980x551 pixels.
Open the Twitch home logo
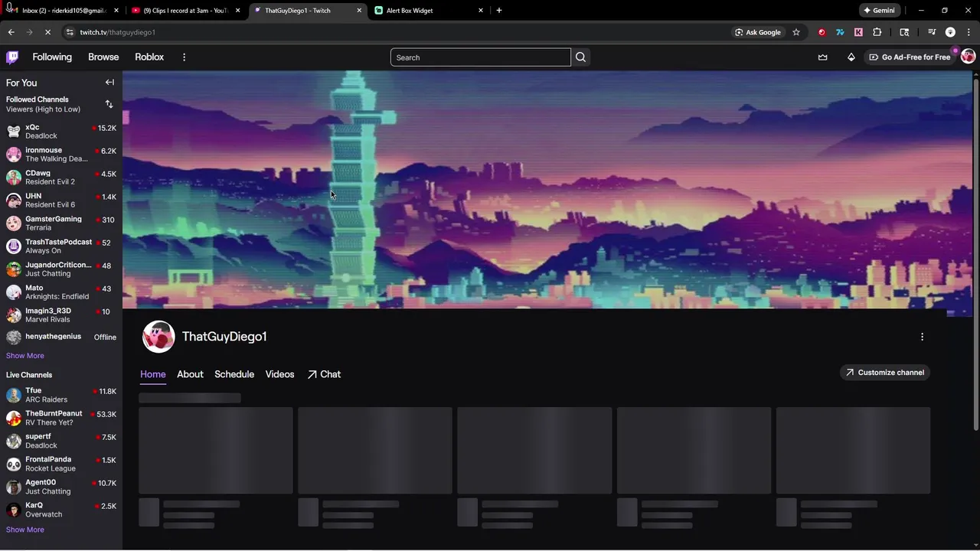(x=12, y=57)
